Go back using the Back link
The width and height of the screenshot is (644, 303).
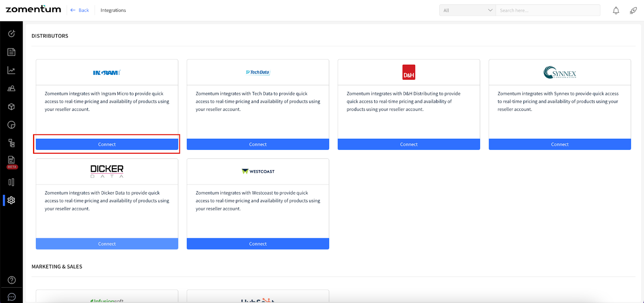coord(80,10)
